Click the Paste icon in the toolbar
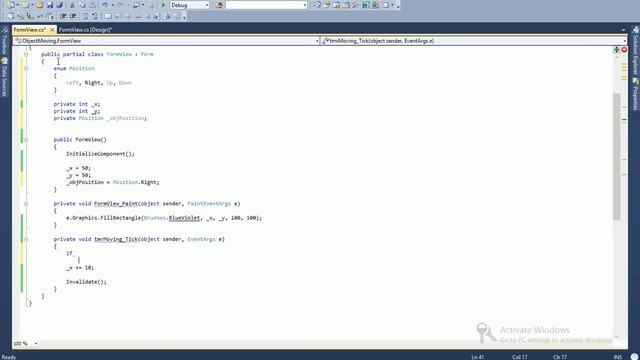 coord(93,5)
